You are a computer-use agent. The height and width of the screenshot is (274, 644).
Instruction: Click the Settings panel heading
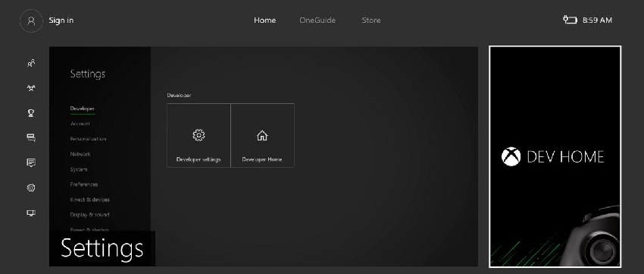click(87, 74)
